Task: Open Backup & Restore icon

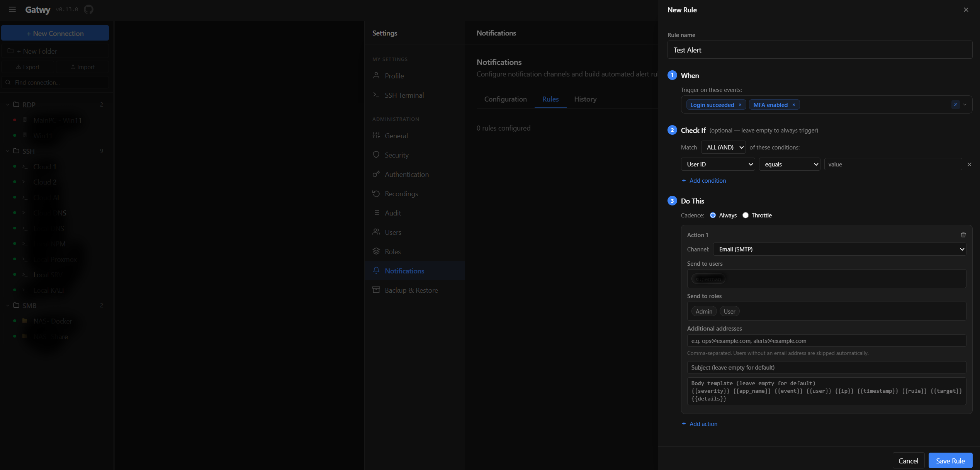Action: tap(376, 290)
